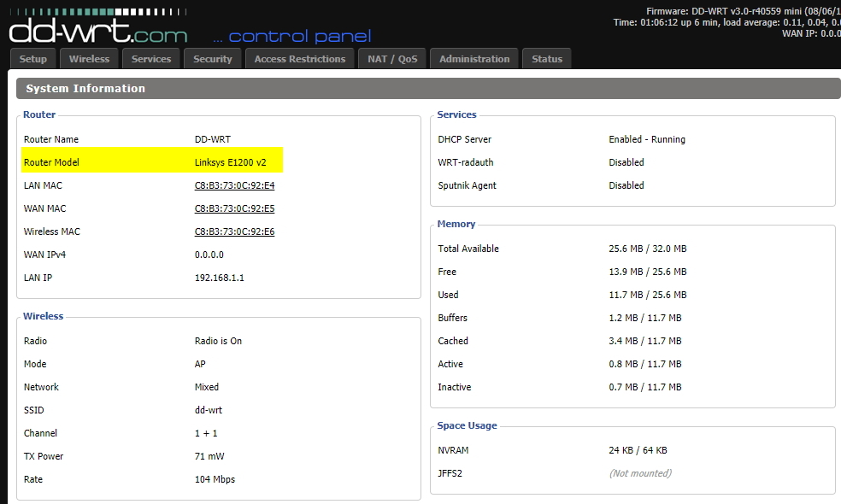Click the LAN IP value 192.168.1.1
841x504 pixels.
point(219,278)
